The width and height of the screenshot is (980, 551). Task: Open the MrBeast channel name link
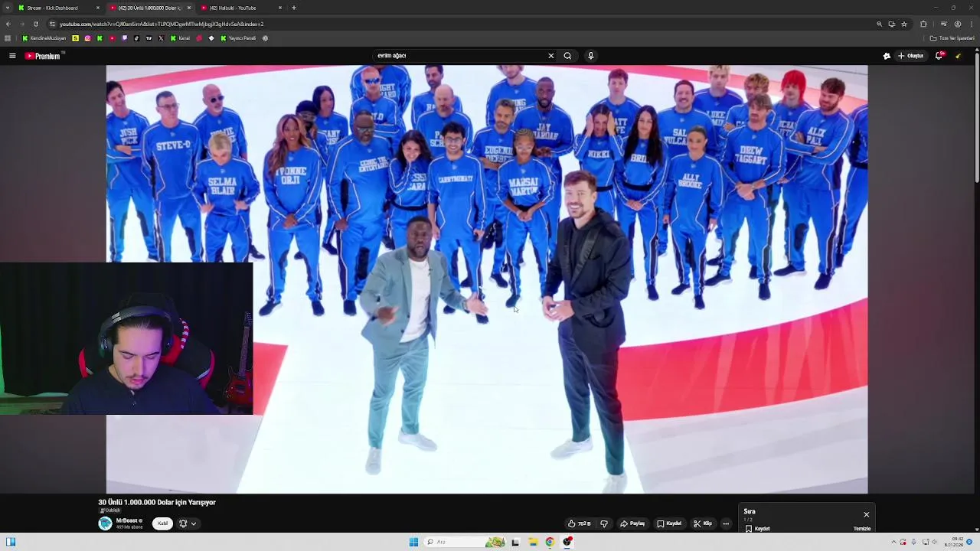click(127, 520)
